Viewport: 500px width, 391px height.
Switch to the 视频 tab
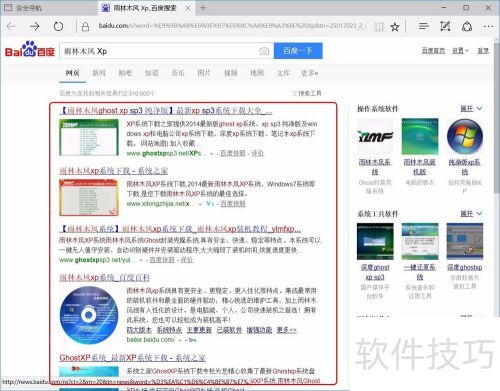(230, 73)
